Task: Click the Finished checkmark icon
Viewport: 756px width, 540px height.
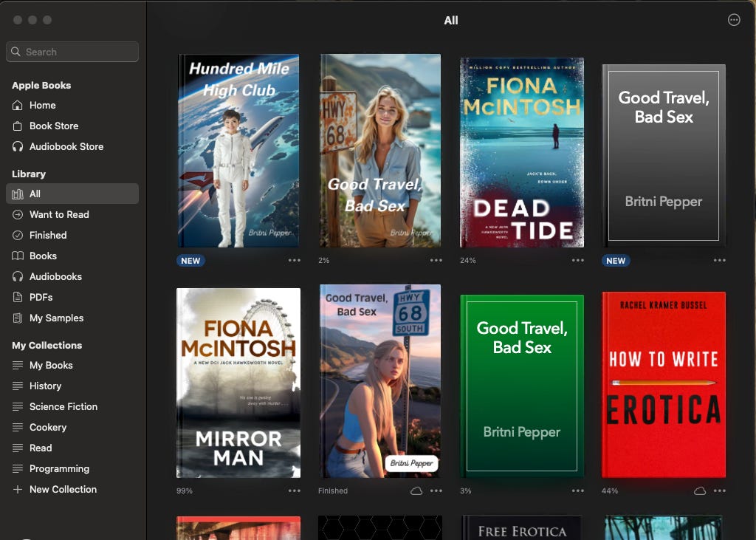Action: (x=18, y=236)
